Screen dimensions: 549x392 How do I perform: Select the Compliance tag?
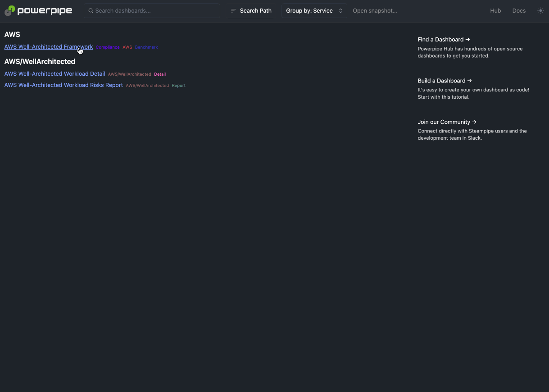(x=108, y=47)
